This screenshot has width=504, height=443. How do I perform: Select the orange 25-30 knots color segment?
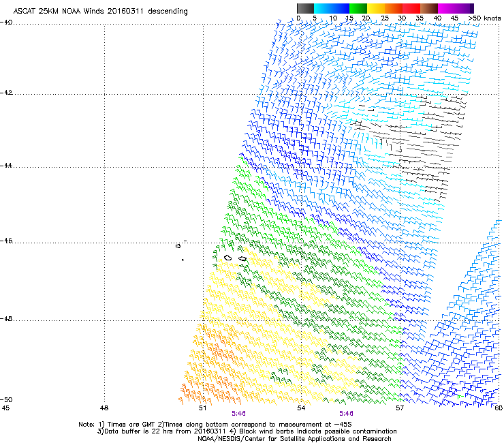pos(394,8)
